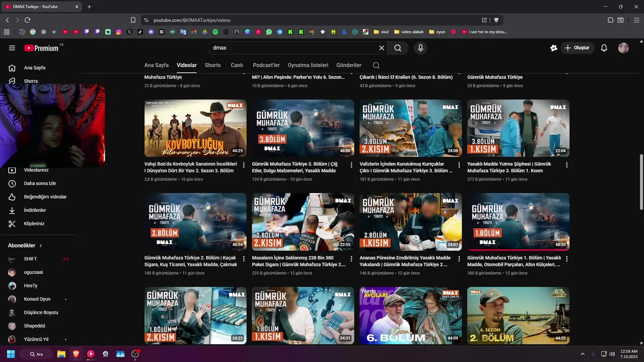Show hidden system tray icons chevron

[583, 354]
